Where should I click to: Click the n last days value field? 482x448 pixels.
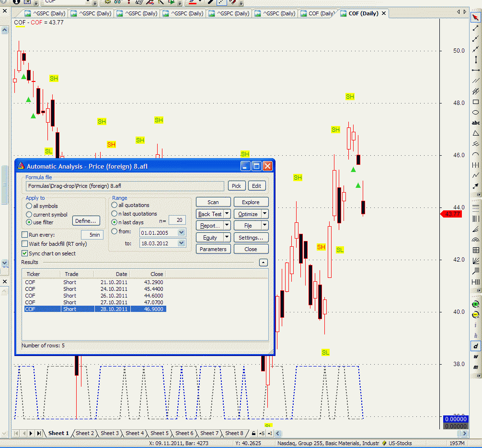pos(177,220)
